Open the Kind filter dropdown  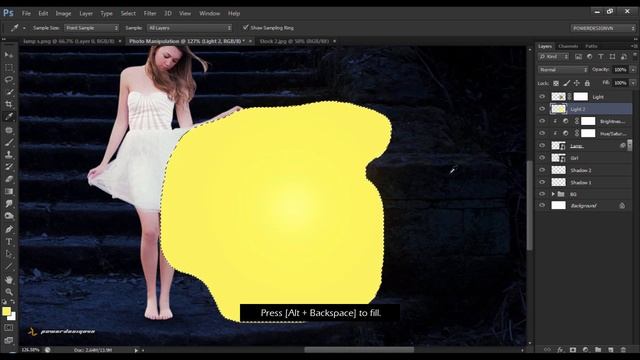(x=553, y=57)
